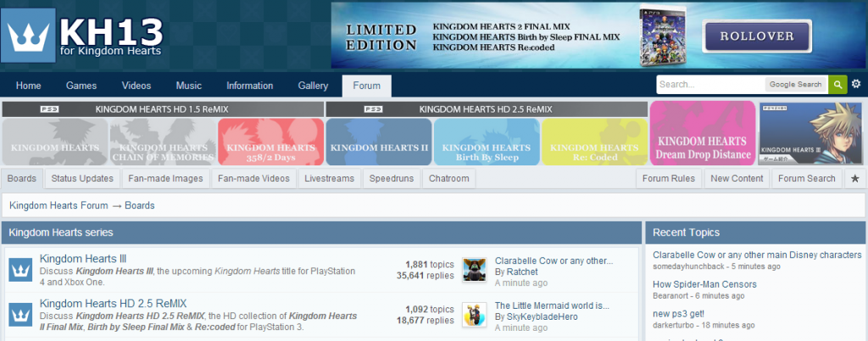Open SkyKeybladeHero's avatar thumbnail

pyautogui.click(x=474, y=314)
